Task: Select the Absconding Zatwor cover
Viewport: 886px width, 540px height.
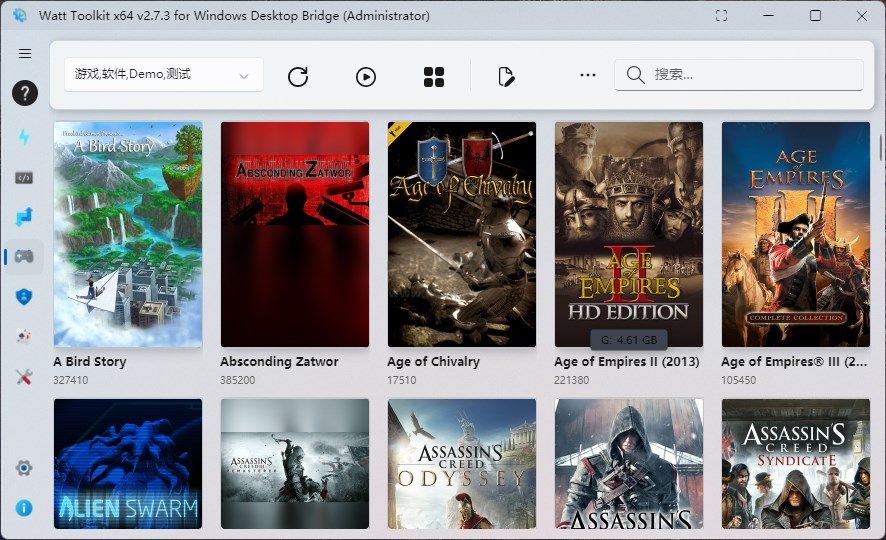Action: pos(295,234)
